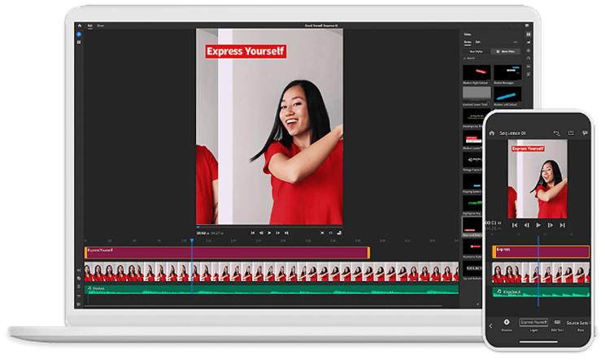The height and width of the screenshot is (364, 605).
Task: Step back one frame under laptop preview
Action: point(261,233)
